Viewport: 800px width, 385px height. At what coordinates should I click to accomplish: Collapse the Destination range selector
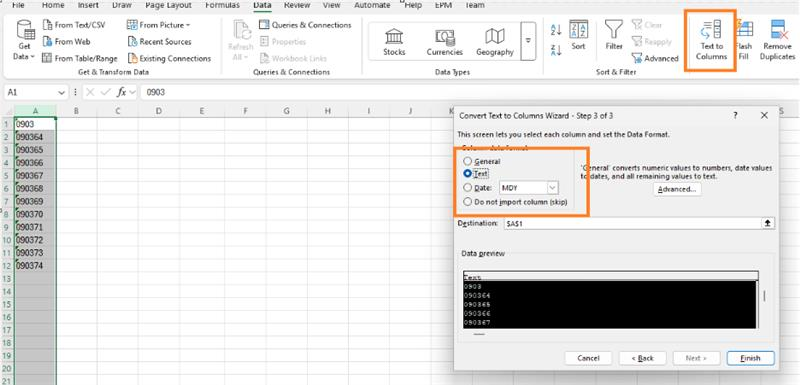pos(768,223)
